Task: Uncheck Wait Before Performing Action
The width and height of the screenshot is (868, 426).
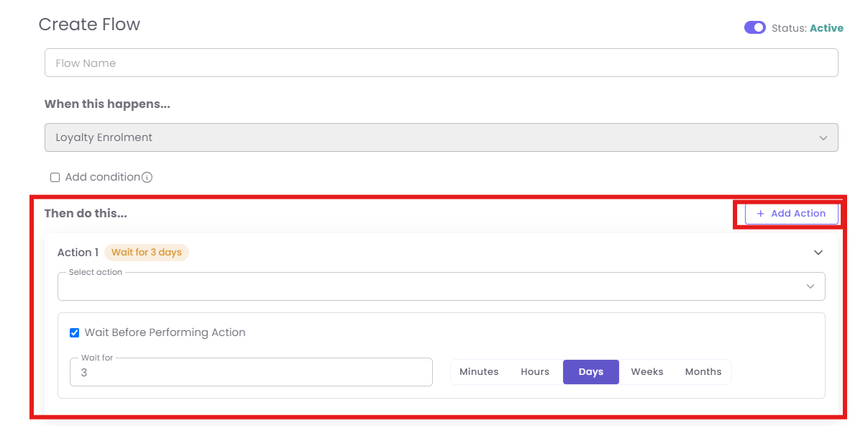Action: coord(74,332)
